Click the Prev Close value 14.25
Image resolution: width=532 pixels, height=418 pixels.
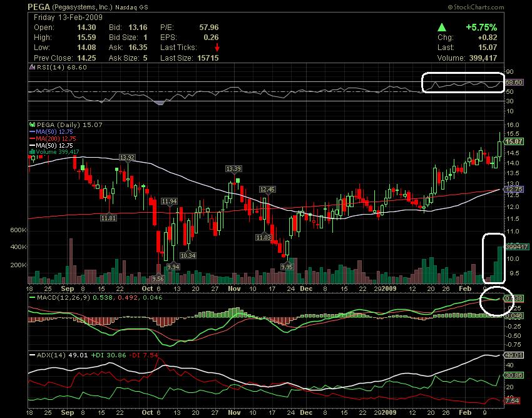[x=86, y=58]
